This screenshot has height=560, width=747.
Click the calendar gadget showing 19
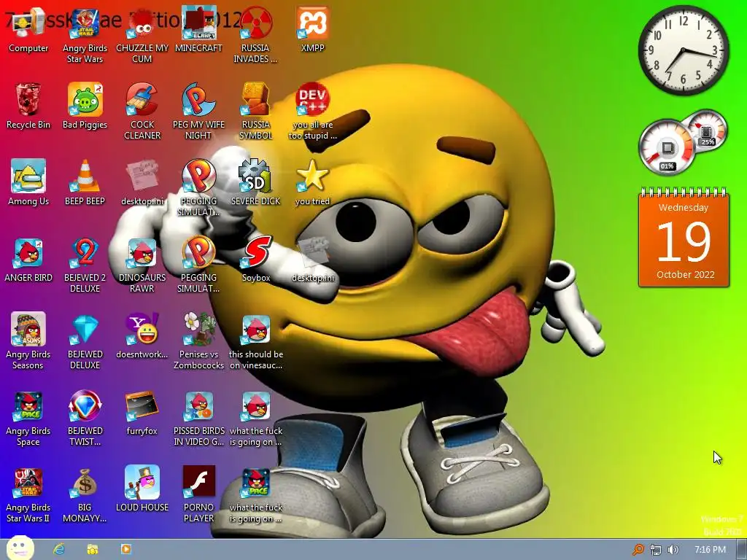(x=684, y=238)
